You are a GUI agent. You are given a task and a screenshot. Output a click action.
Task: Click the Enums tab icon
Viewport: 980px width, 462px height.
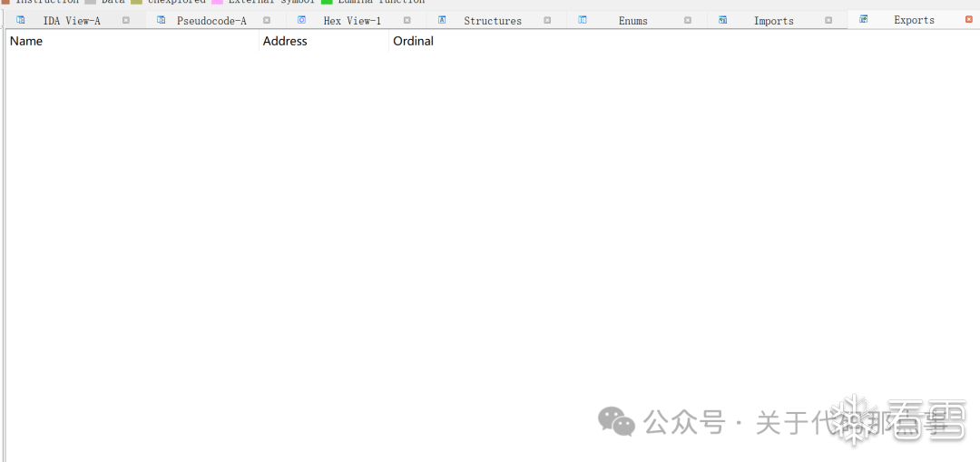click(583, 20)
